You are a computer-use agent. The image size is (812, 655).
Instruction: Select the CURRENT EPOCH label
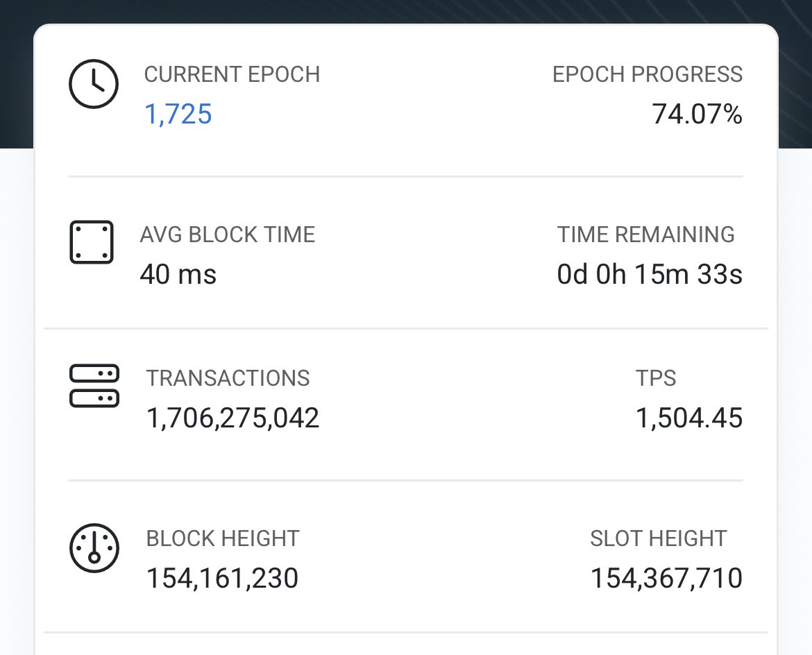point(232,74)
